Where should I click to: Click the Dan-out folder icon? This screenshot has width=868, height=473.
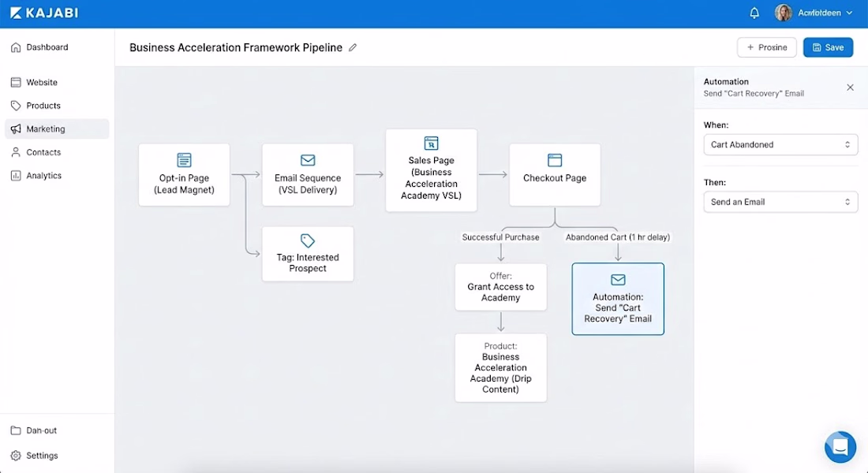click(16, 430)
